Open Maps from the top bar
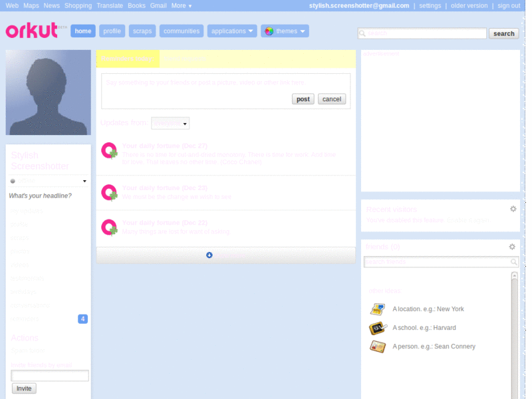 click(x=31, y=6)
